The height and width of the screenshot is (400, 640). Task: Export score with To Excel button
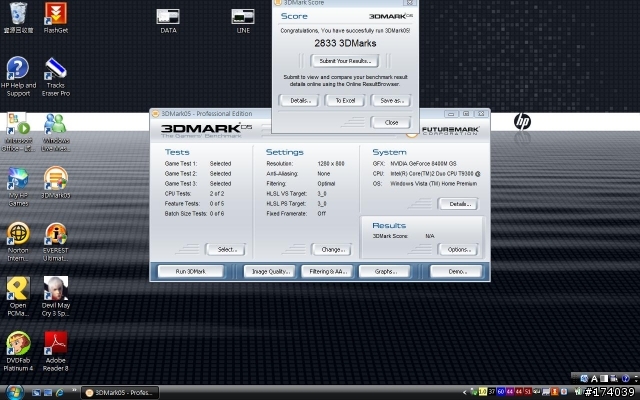[x=345, y=100]
